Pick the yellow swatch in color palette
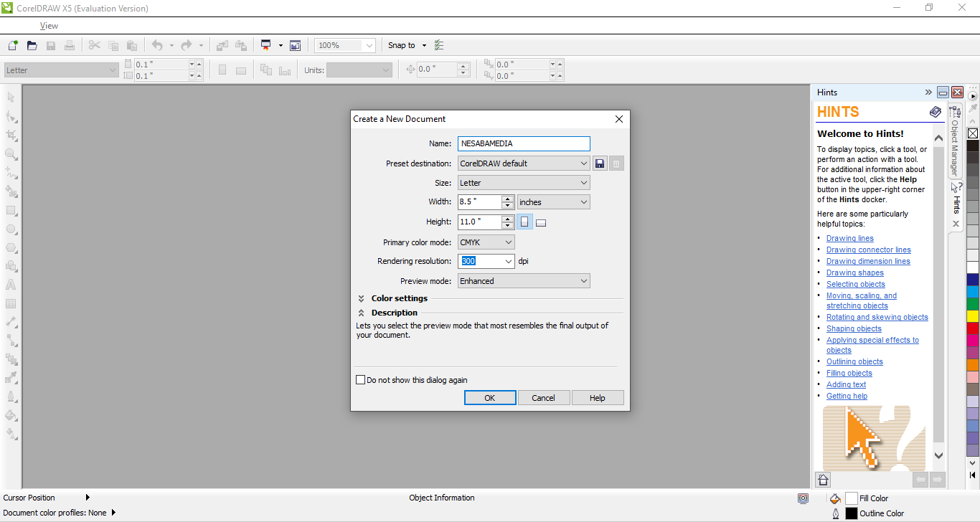The image size is (980, 522). (973, 316)
